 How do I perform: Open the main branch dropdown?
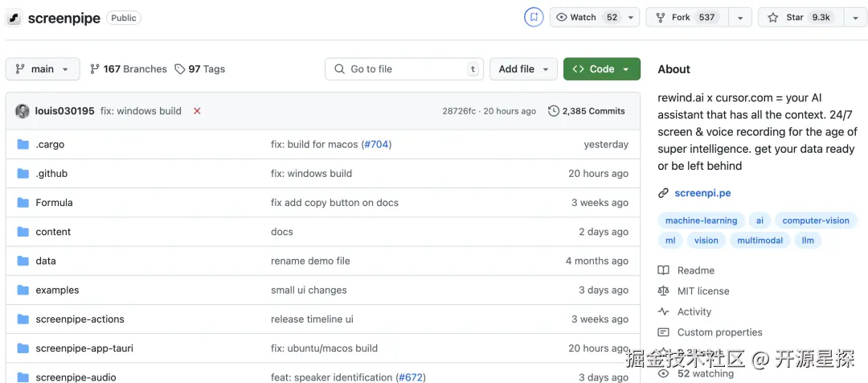tap(43, 69)
